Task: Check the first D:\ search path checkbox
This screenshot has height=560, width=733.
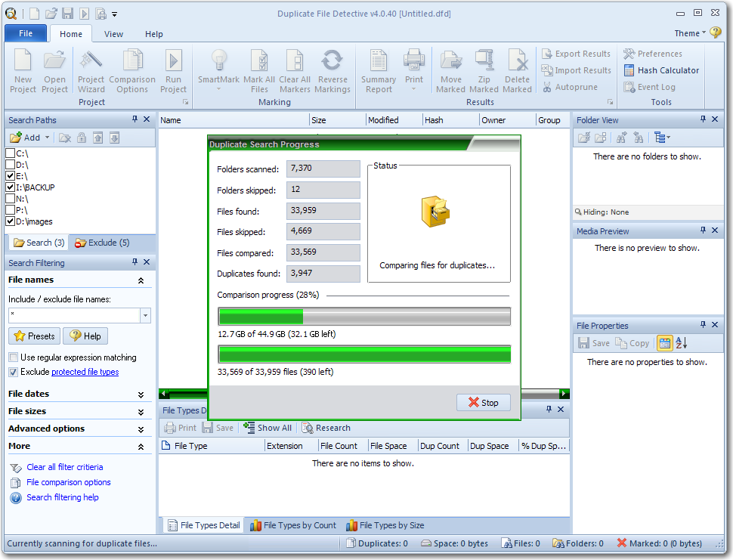Action: tap(10, 165)
